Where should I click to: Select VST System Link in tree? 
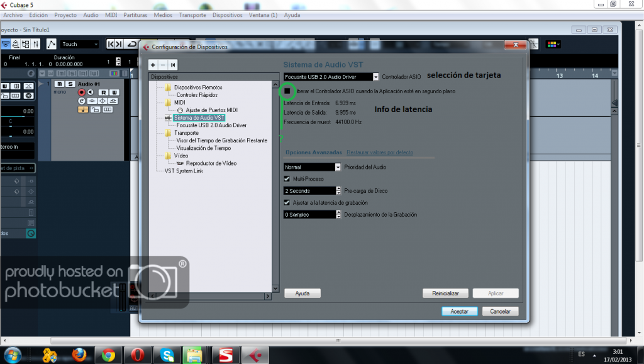click(184, 171)
